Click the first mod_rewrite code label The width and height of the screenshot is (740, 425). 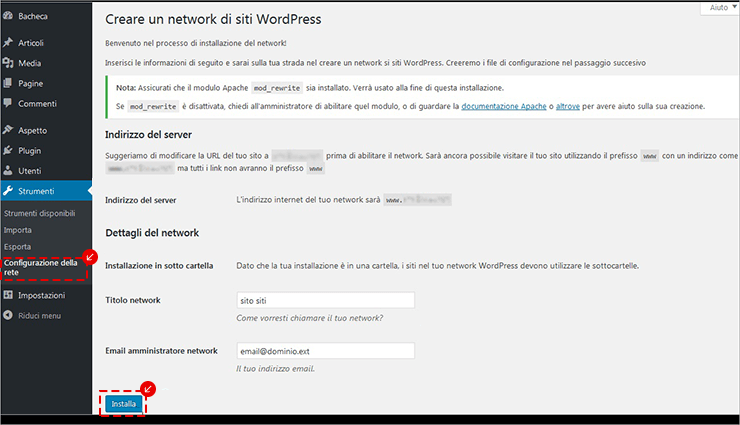[x=277, y=88]
